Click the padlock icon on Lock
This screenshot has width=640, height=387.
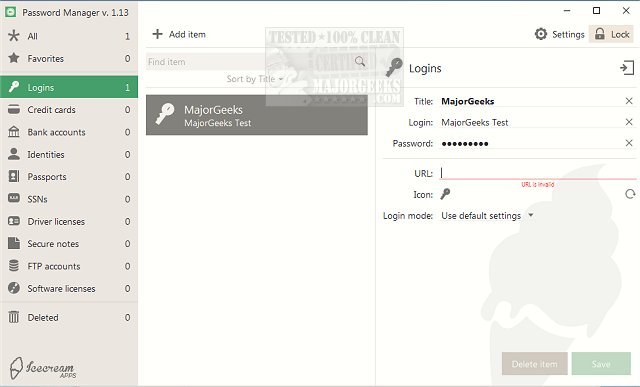(x=599, y=34)
